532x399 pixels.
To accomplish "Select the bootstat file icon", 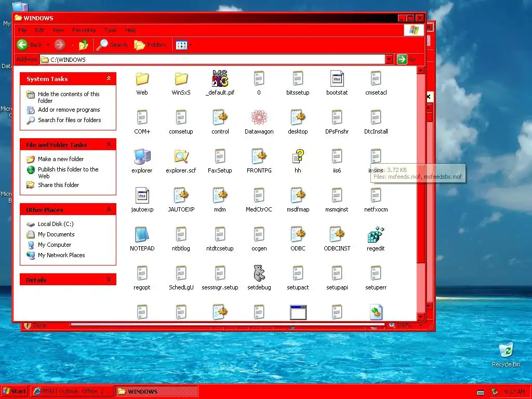I will [x=337, y=78].
